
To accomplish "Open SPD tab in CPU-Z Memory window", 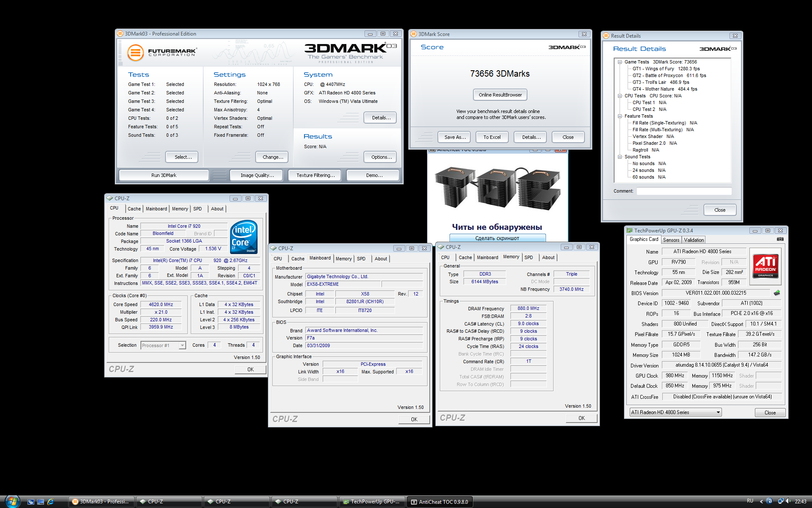I will tap(529, 257).
